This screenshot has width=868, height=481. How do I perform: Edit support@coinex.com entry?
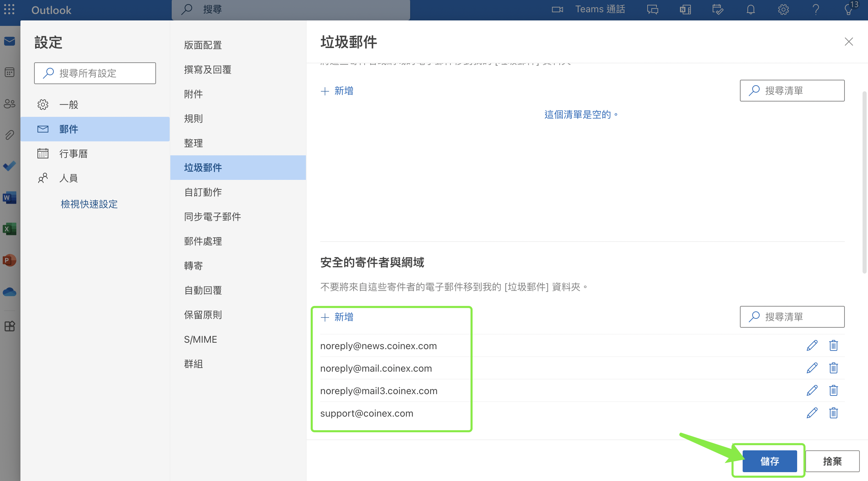pyautogui.click(x=812, y=413)
